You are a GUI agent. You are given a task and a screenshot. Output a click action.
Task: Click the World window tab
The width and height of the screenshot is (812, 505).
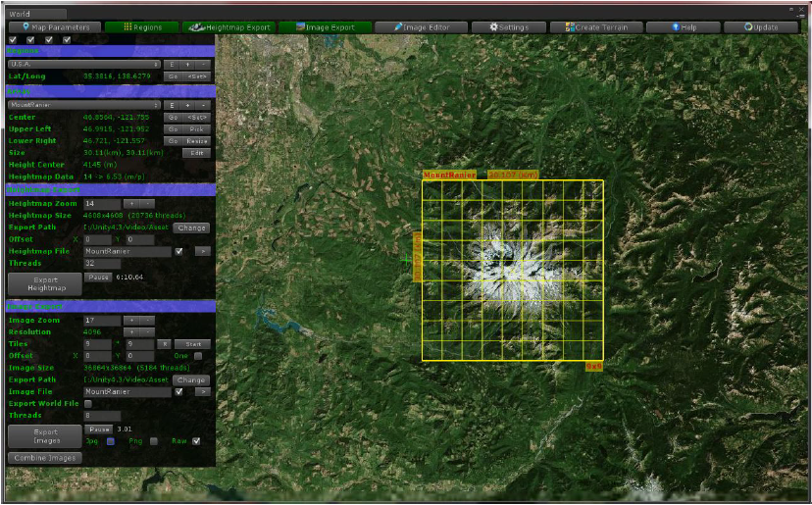(x=36, y=14)
